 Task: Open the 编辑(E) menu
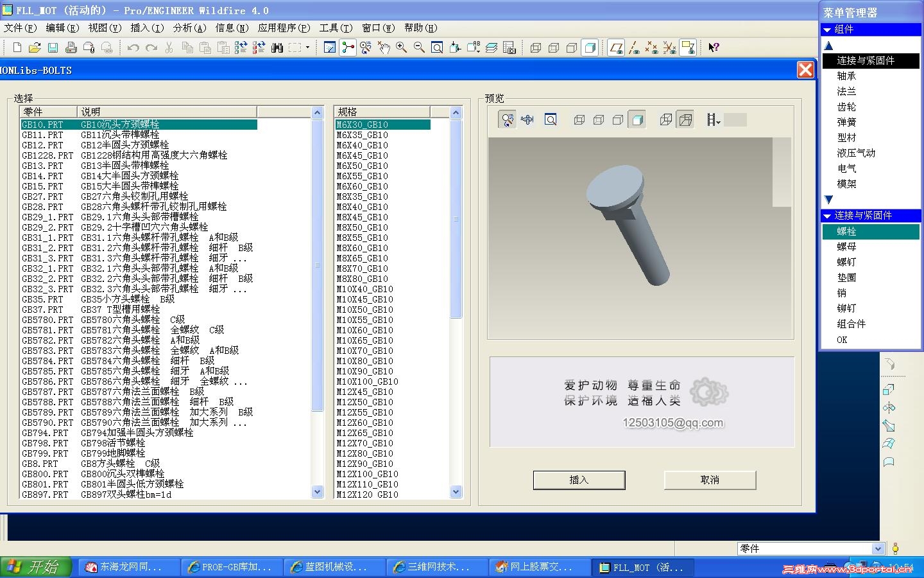click(62, 28)
